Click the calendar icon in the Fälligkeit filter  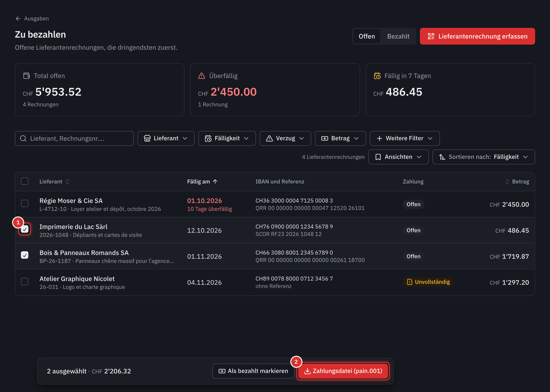208,138
